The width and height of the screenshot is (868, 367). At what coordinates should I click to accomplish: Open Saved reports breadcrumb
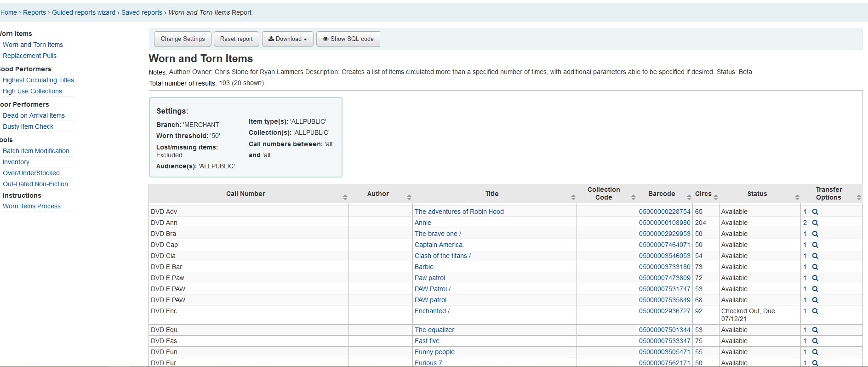point(142,12)
